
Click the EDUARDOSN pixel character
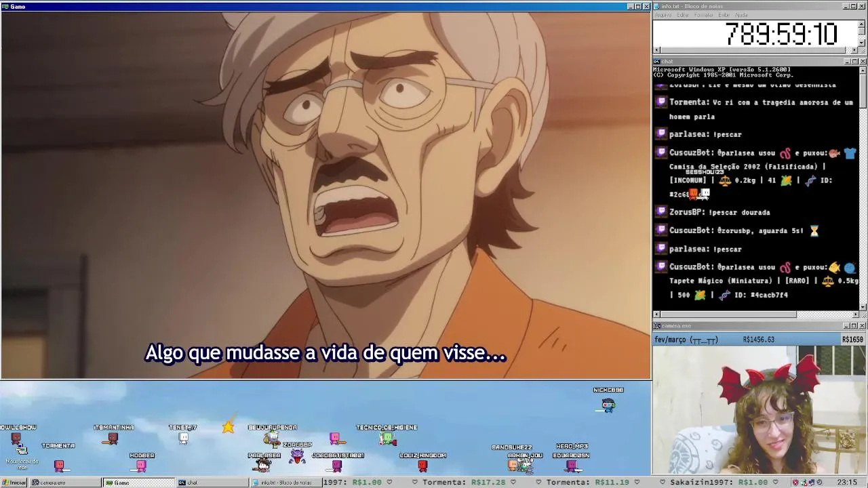(572, 466)
